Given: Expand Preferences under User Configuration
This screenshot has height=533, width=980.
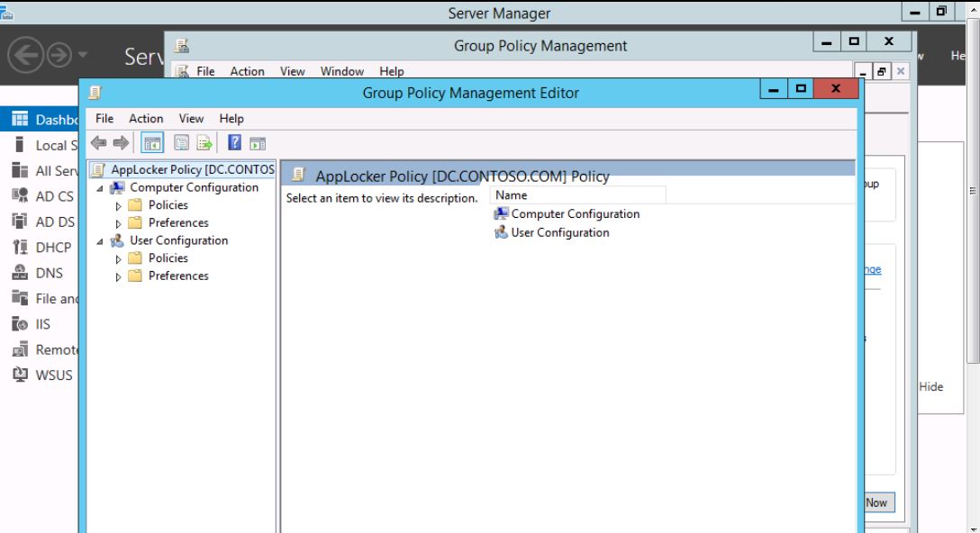Looking at the screenshot, I should 118,276.
